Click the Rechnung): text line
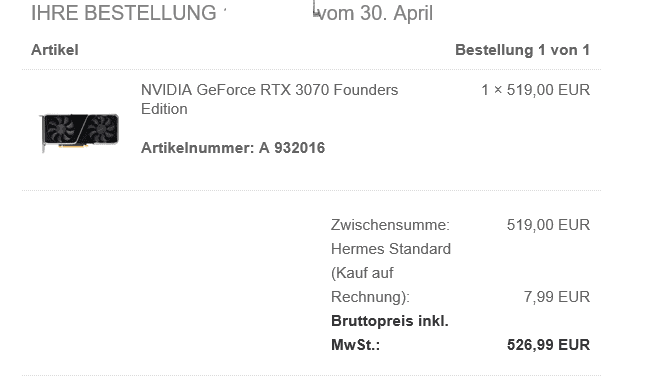 tap(370, 297)
